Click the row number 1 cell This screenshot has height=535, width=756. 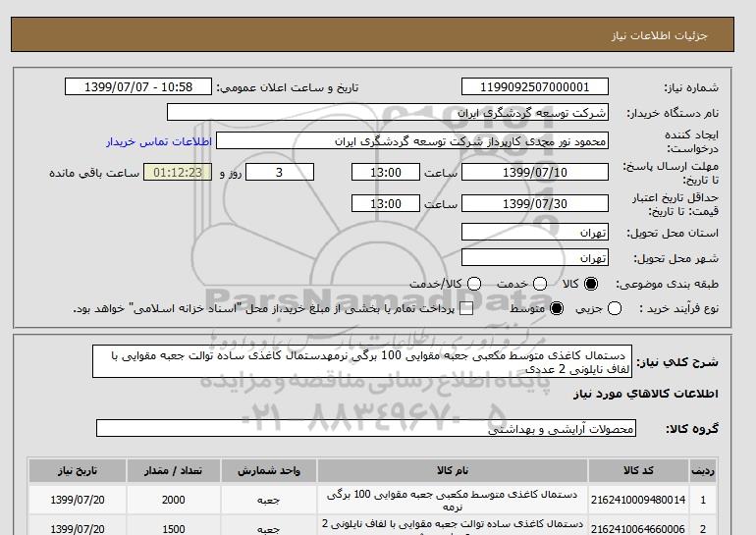[702, 500]
